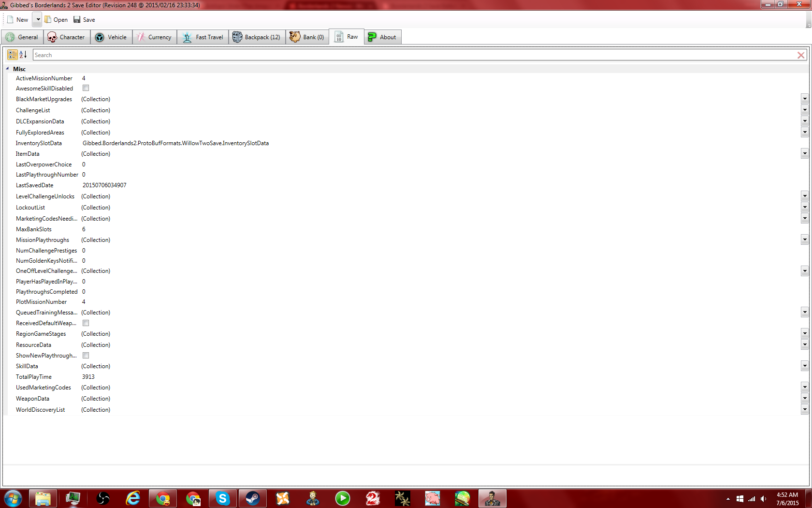Image resolution: width=812 pixels, height=508 pixels.
Task: Open the dropdown arrow next to New
Action: (38, 20)
